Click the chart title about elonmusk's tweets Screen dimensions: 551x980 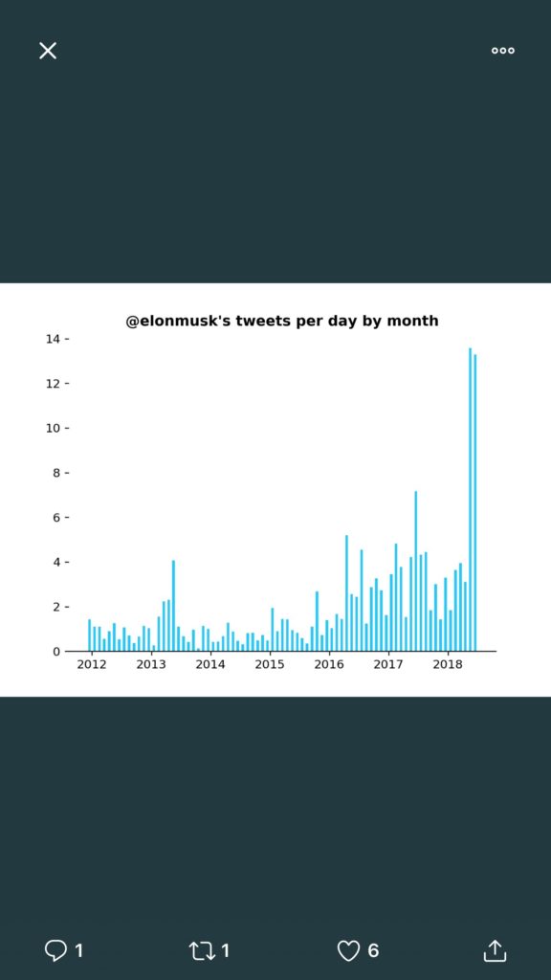click(281, 321)
